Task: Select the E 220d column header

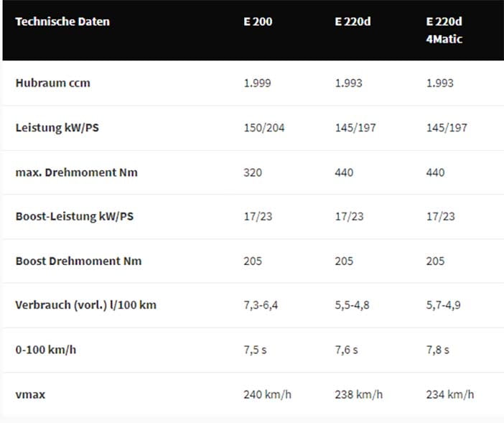Action: [353, 22]
